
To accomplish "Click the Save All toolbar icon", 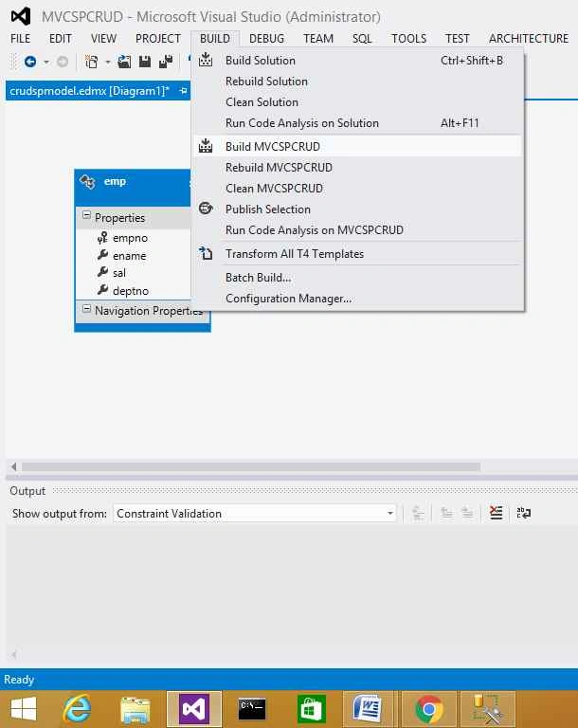I will click(166, 62).
